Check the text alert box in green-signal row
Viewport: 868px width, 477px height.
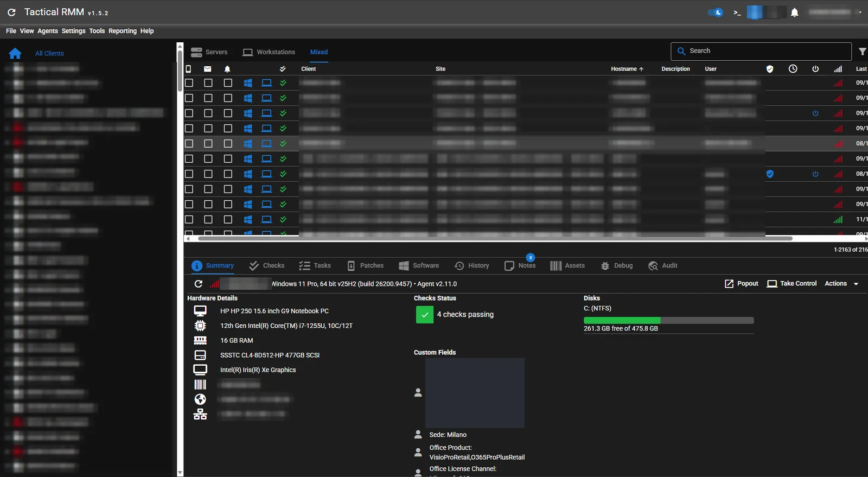tap(189, 220)
